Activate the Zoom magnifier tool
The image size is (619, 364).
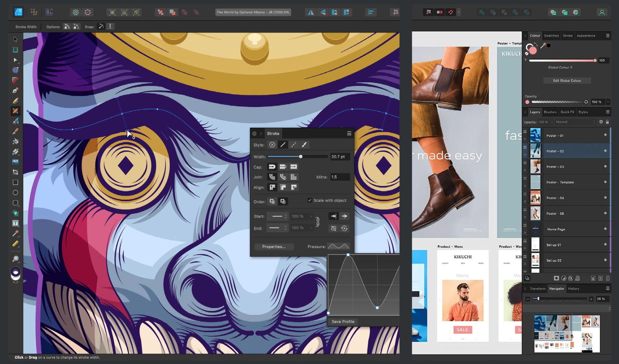15,259
